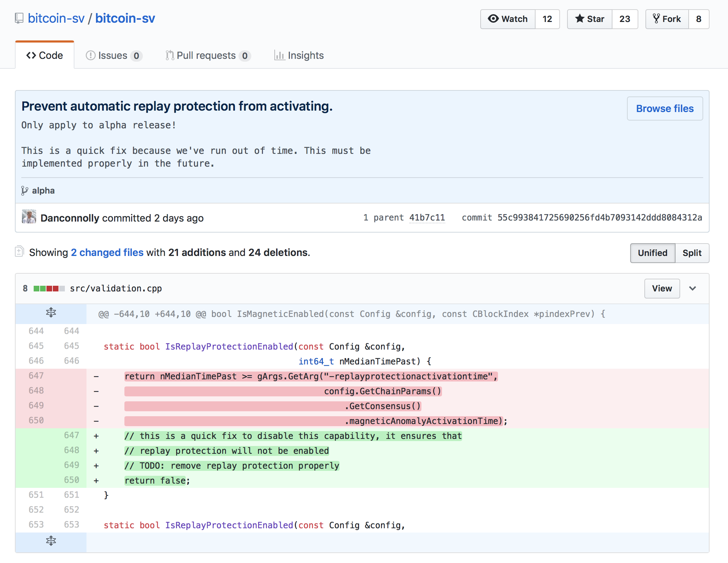Viewport: 728px width, 563px height.
Task: Click View button for validation.cpp
Action: tap(662, 289)
